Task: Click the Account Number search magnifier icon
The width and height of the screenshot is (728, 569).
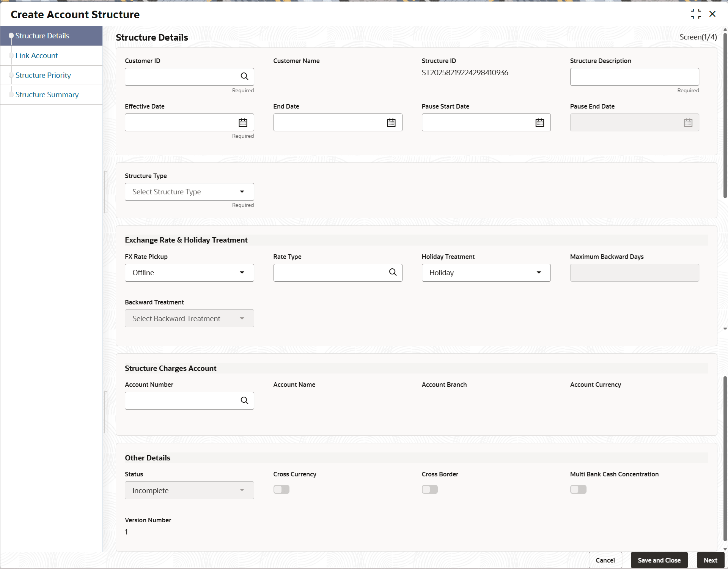Action: [x=244, y=400]
